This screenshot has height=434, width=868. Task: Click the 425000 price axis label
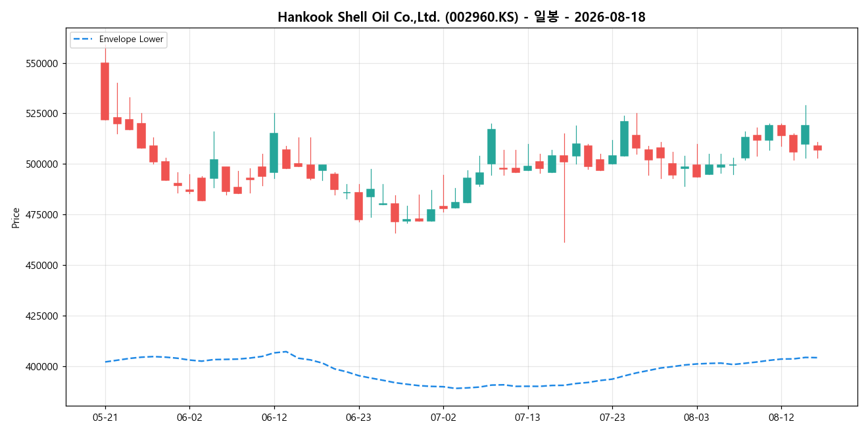pyautogui.click(x=41, y=316)
